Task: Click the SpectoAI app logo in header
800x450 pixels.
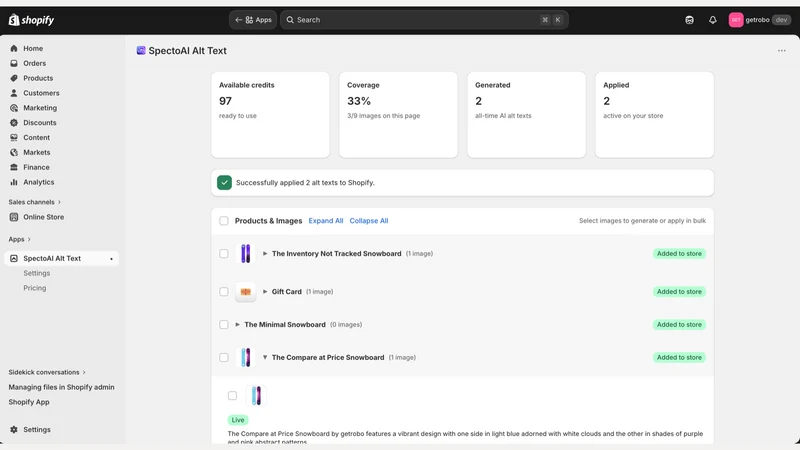Action: pos(141,50)
